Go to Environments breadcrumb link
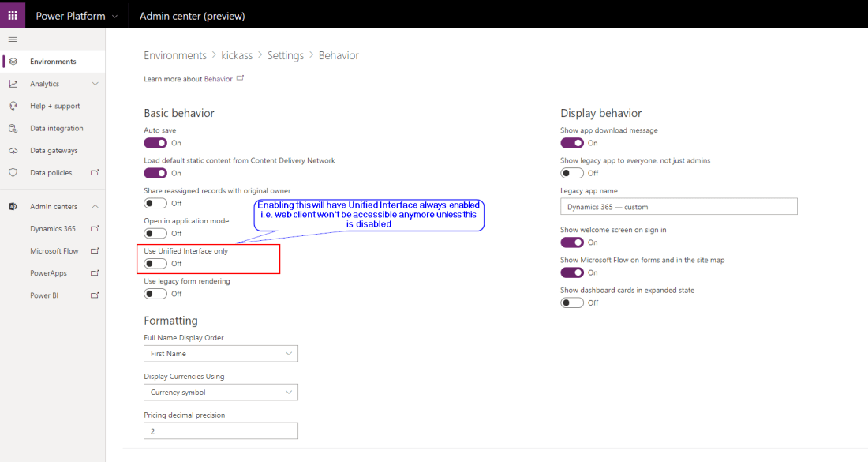This screenshot has width=868, height=462. (x=175, y=55)
